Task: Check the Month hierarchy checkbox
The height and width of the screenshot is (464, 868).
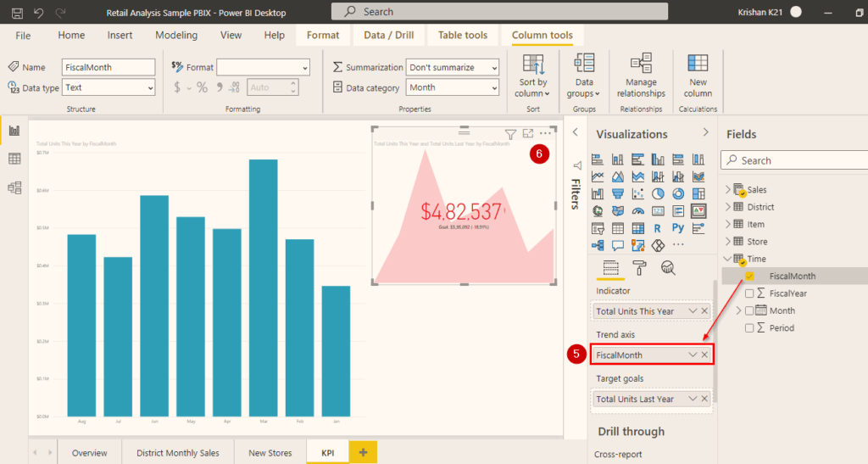Action: 749,310
